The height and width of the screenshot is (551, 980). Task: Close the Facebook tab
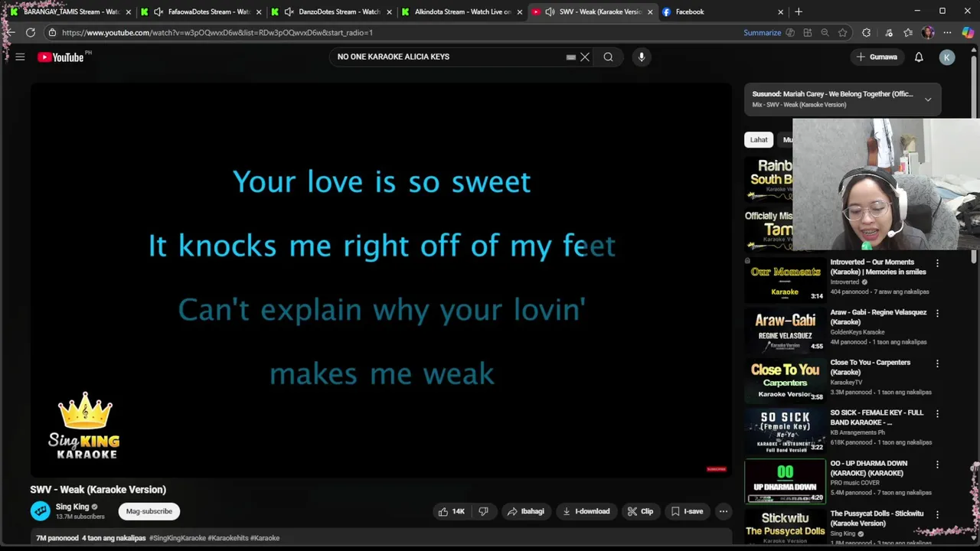(780, 11)
